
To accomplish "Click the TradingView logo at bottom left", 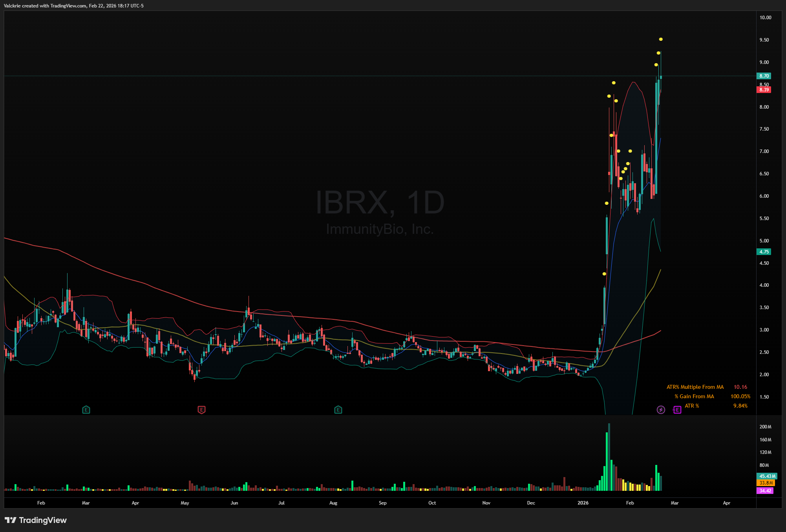I will click(36, 520).
